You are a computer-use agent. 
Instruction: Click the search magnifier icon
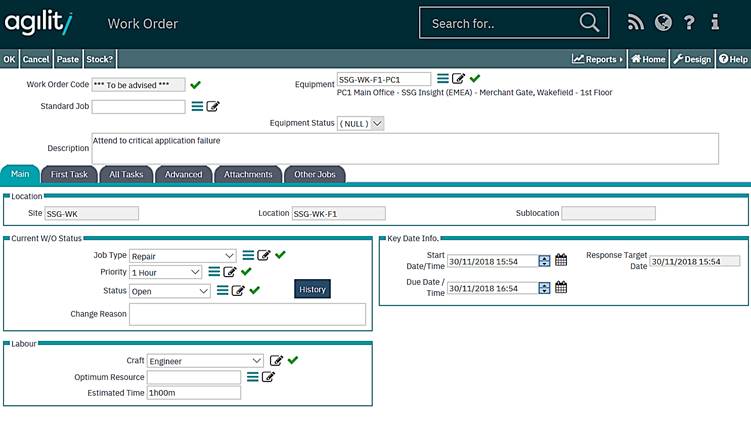coord(590,22)
